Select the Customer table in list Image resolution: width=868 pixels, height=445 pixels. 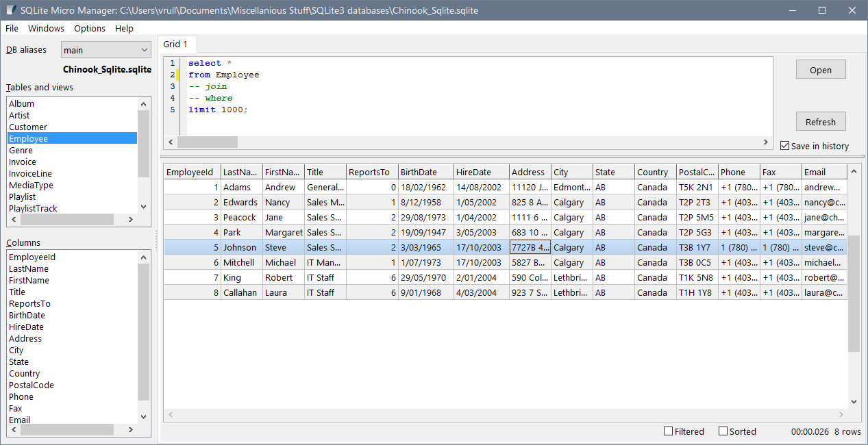pos(28,127)
